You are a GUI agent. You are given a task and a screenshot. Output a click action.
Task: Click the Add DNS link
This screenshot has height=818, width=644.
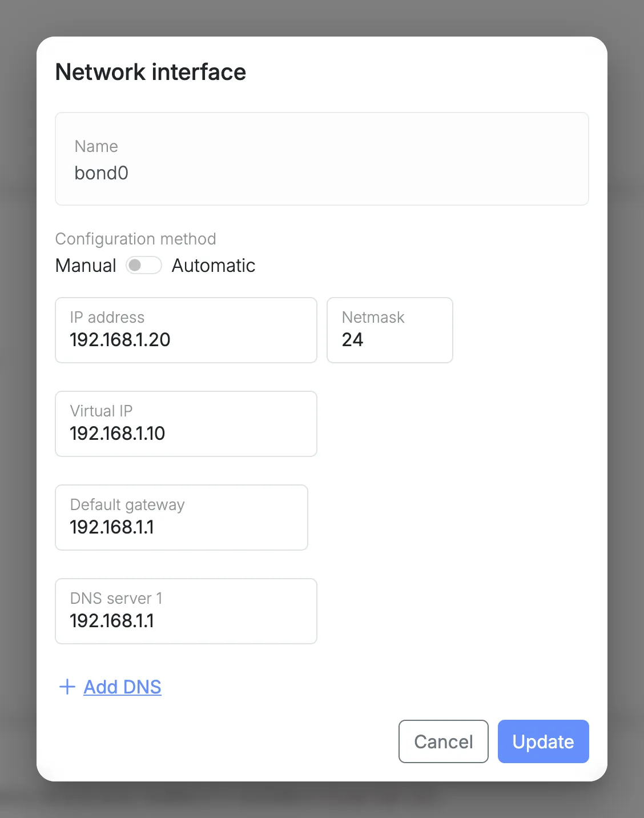click(x=122, y=687)
